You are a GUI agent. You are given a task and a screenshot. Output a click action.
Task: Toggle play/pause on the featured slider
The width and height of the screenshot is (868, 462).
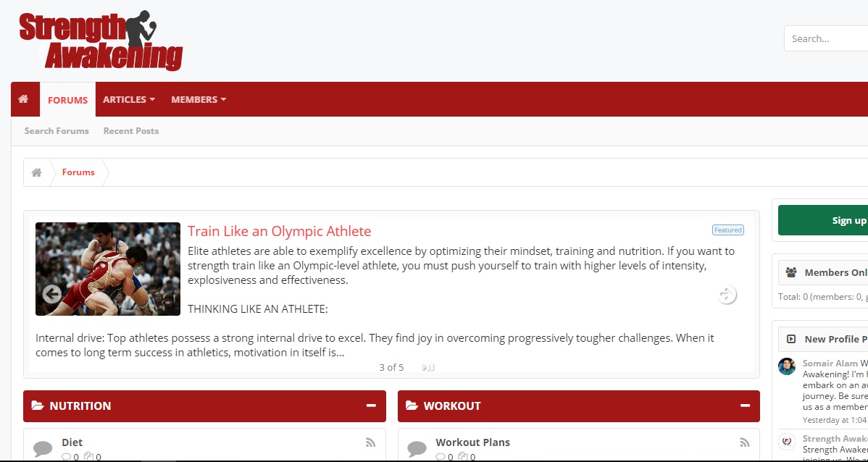[428, 368]
